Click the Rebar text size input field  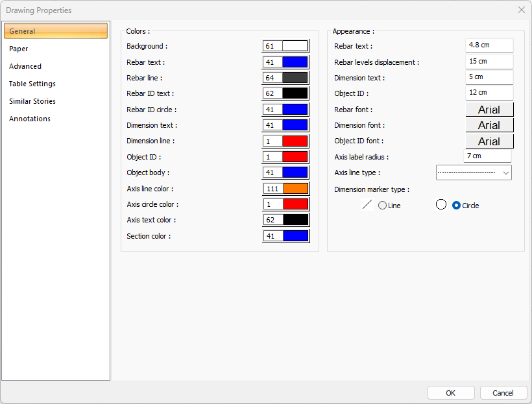[489, 45]
